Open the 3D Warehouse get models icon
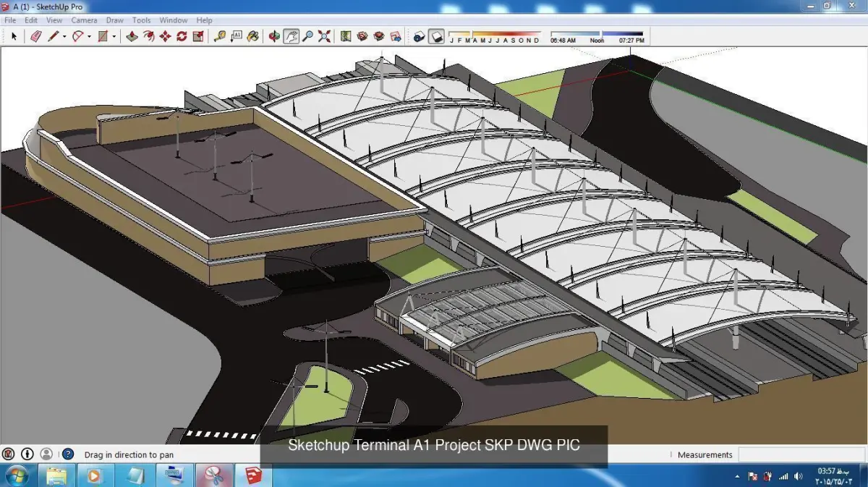868x487 pixels. tap(362, 36)
